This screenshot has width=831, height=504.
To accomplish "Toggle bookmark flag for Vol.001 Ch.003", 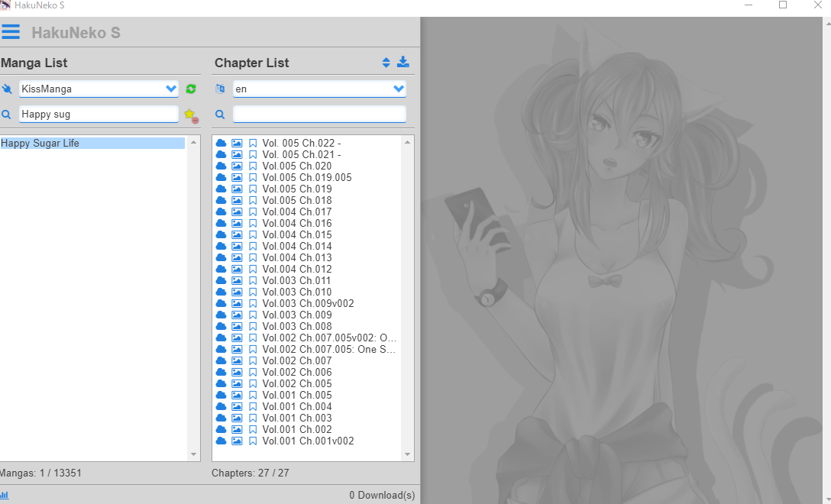I will pyautogui.click(x=253, y=418).
